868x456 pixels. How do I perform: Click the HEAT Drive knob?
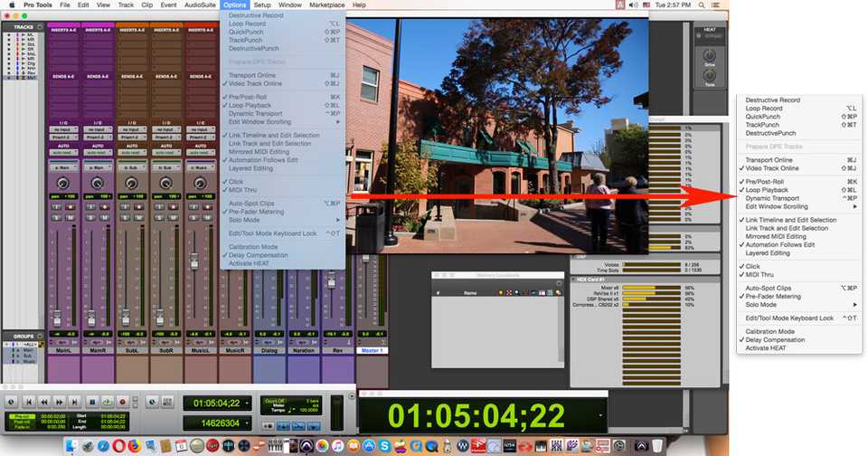pos(710,56)
